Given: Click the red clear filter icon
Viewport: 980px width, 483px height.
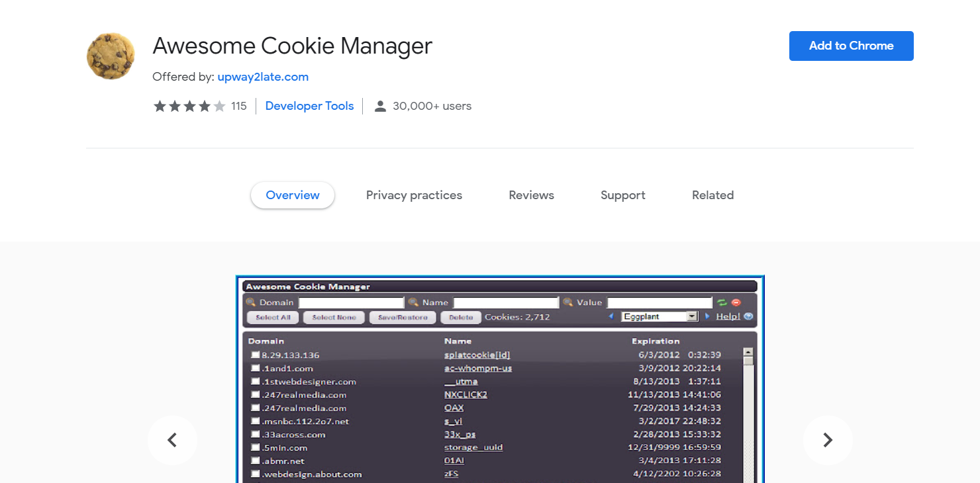Looking at the screenshot, I should pos(736,302).
